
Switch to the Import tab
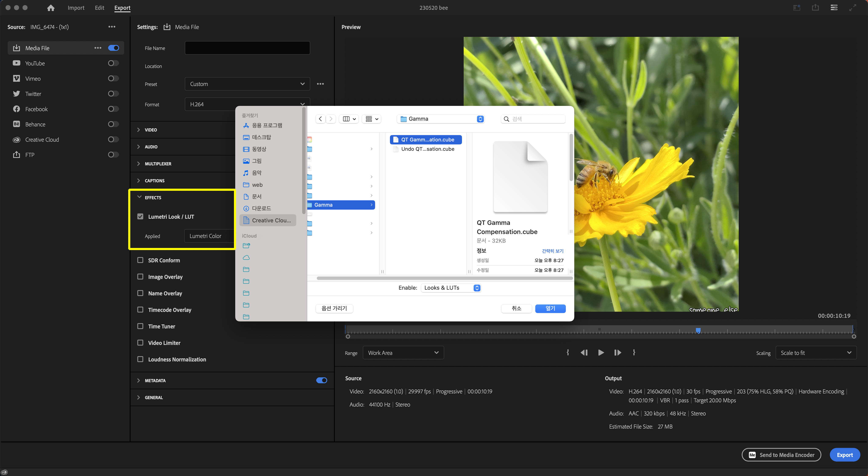pyautogui.click(x=76, y=8)
